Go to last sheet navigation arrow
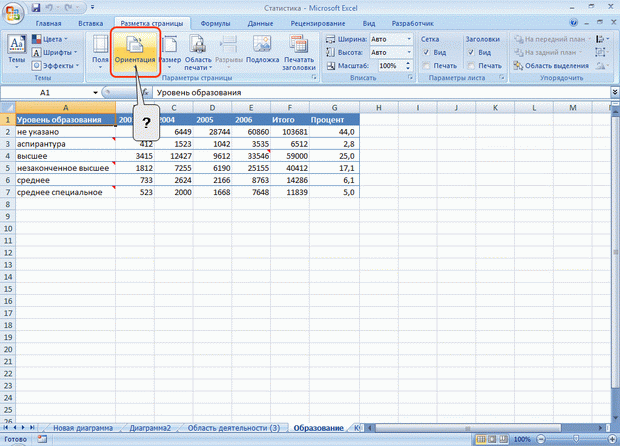Viewport: 620px width, 446px height. coord(32,427)
